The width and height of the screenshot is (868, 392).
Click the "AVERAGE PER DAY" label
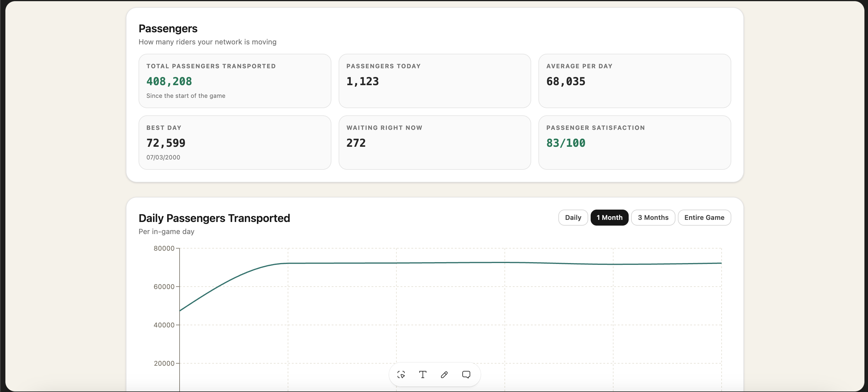click(x=579, y=66)
